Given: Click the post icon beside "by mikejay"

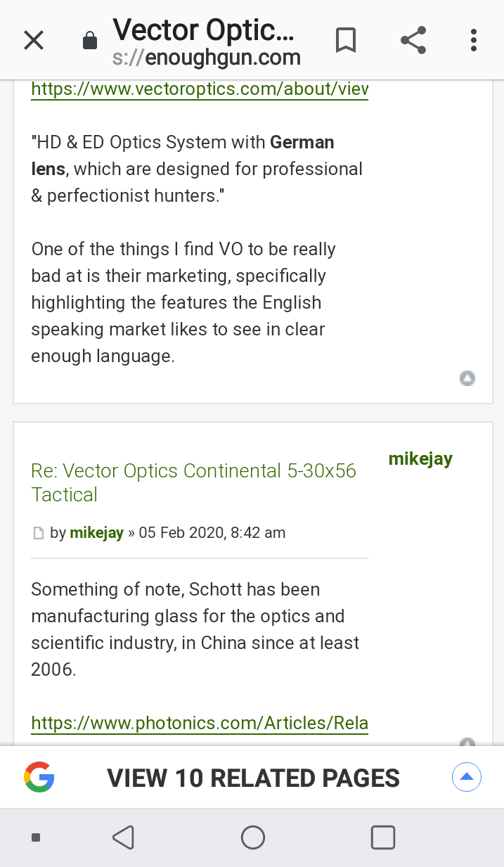Looking at the screenshot, I should (x=39, y=534).
